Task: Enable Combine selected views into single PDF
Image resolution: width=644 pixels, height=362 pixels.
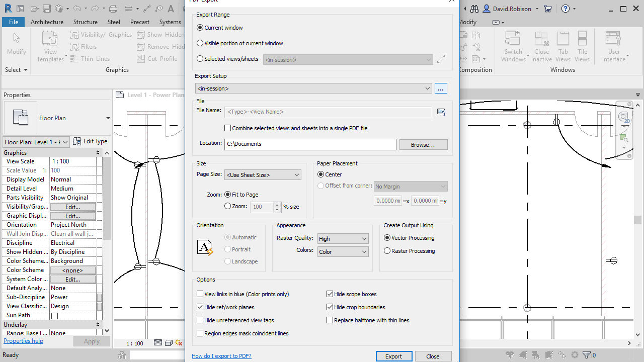Action: (x=227, y=128)
